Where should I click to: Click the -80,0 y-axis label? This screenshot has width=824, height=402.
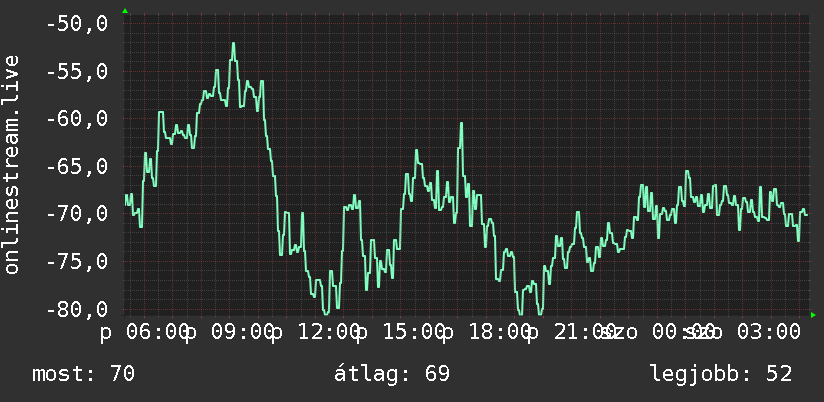coord(77,309)
